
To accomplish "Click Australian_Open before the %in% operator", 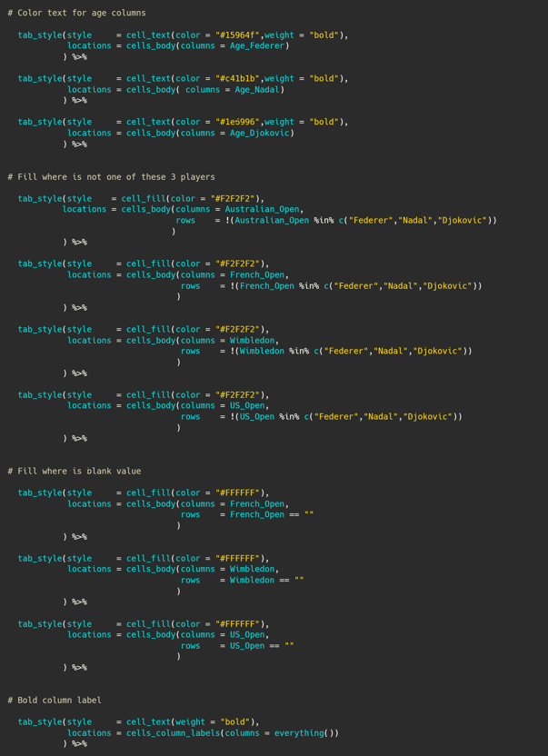I will pyautogui.click(x=272, y=220).
